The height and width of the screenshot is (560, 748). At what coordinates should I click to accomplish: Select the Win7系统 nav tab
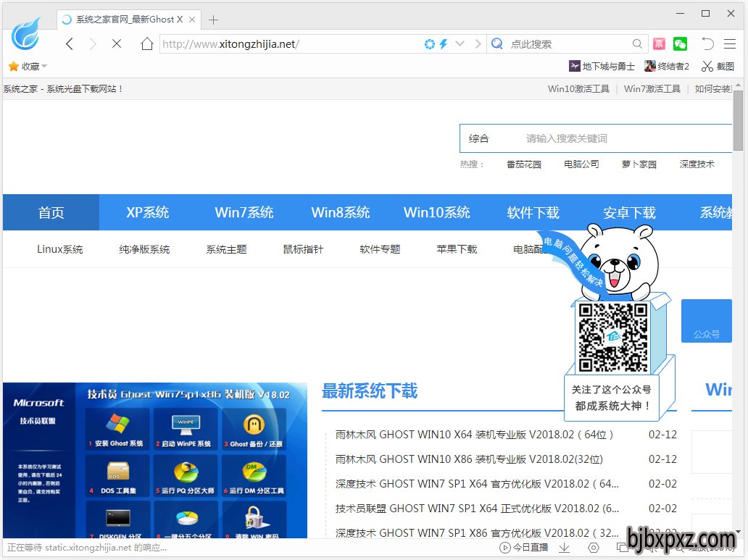point(244,212)
